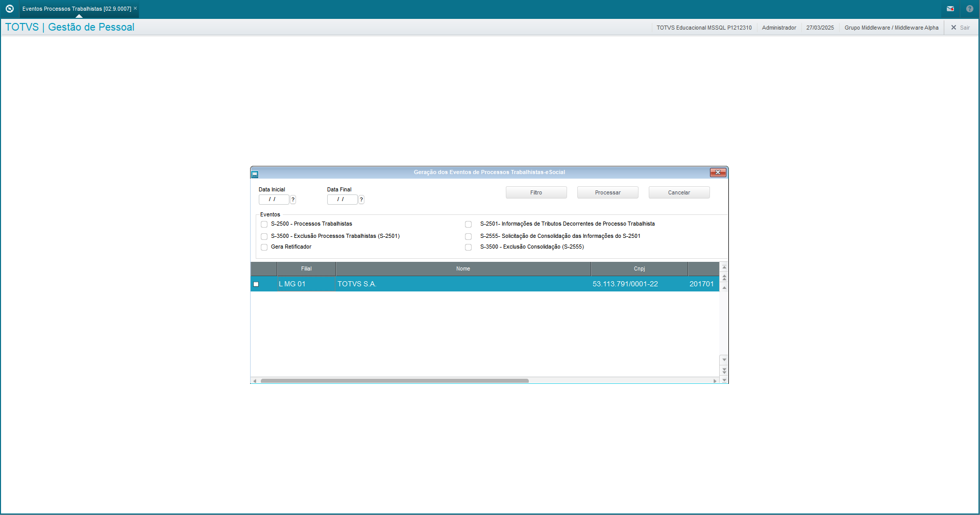
Task: Jump to the last record with the bottom arrow
Action: 724,380
